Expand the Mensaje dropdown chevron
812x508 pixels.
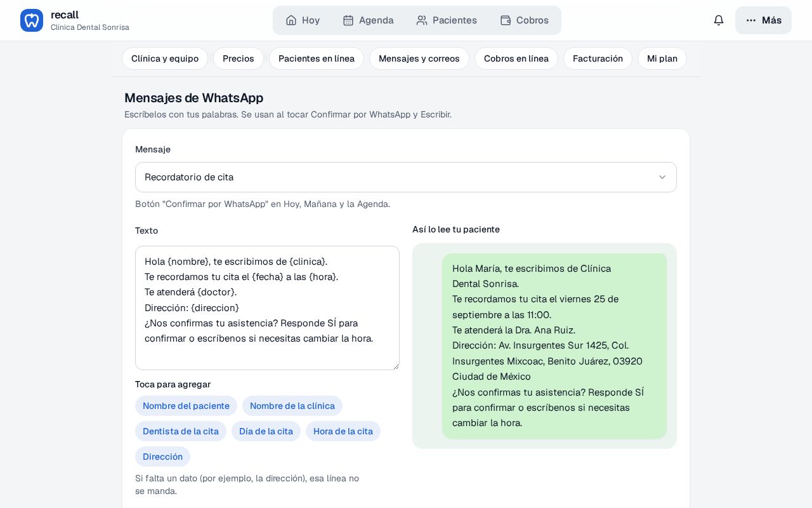coord(662,177)
